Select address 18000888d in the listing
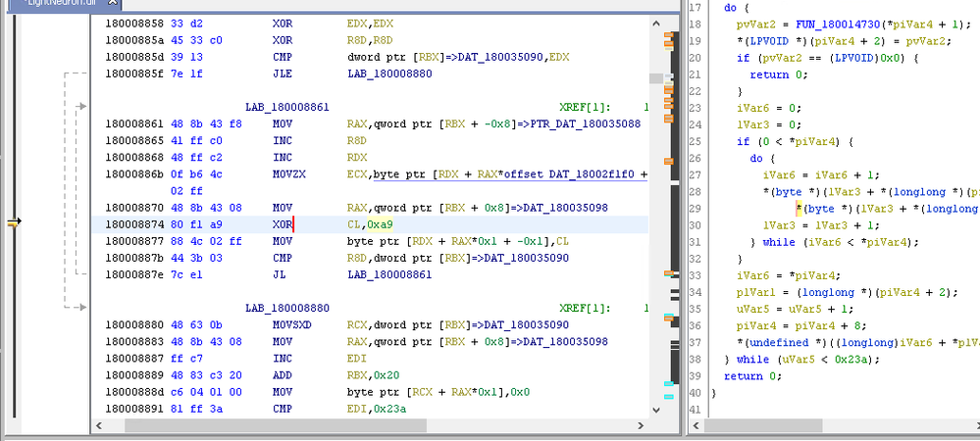This screenshot has width=980, height=441. coord(134,392)
